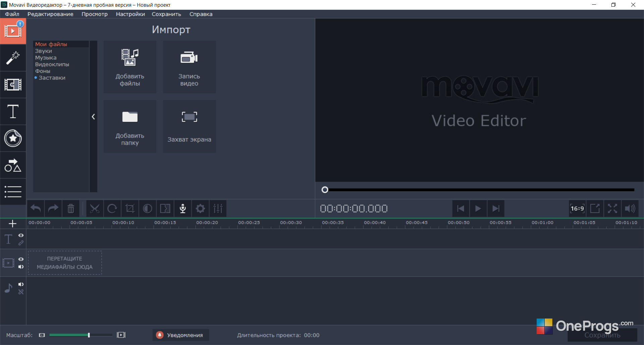Click the timecode display field
Screen dimensions: 644x345
click(x=354, y=209)
